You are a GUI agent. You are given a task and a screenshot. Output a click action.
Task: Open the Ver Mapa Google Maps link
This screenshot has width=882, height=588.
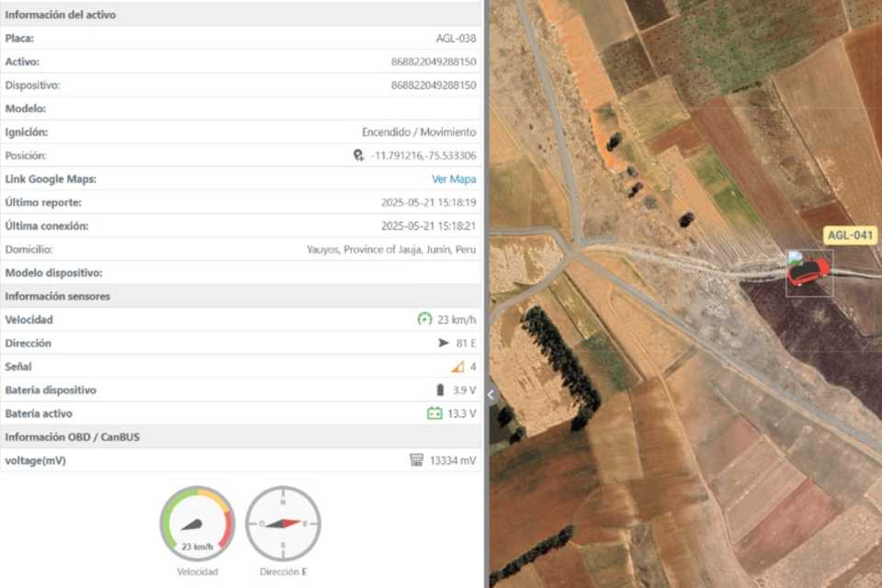point(454,179)
